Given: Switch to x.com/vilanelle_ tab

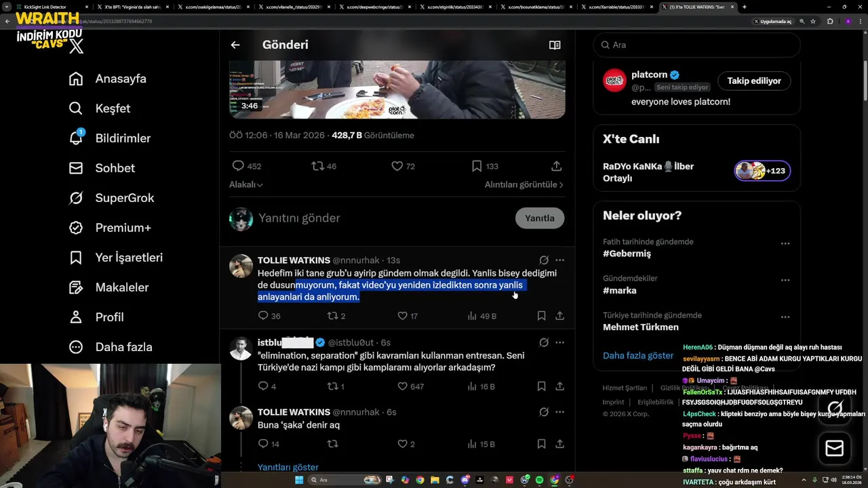Looking at the screenshot, I should pyautogui.click(x=293, y=7).
